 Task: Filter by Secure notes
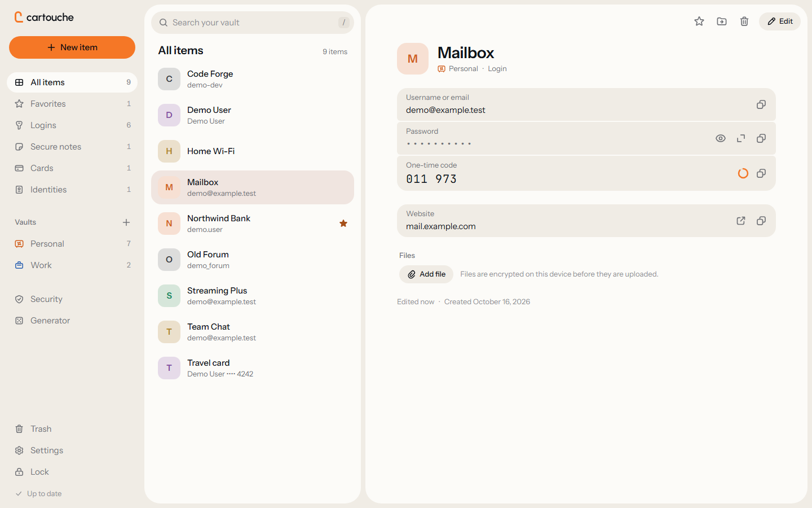pyautogui.click(x=72, y=147)
